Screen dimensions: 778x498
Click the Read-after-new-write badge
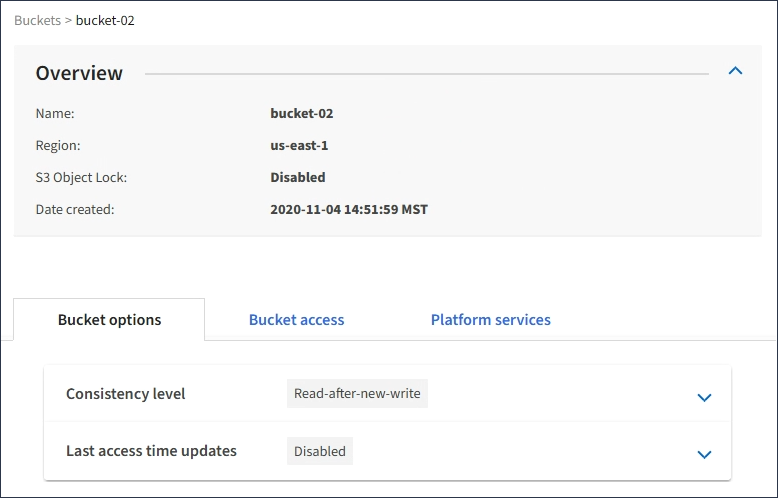point(357,394)
